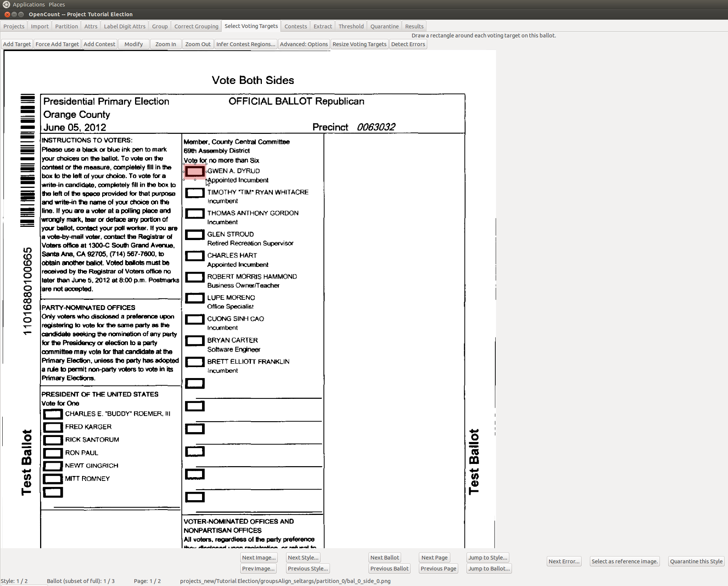This screenshot has width=728, height=586.
Task: Click the voting box beside Newt Gingrich
Action: [x=53, y=466]
